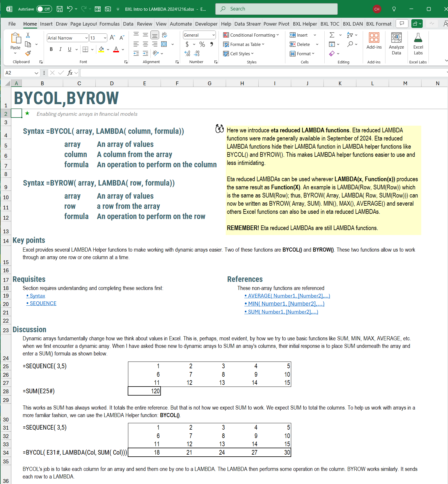
Task: Apply Percent Style format
Action: tap(202, 44)
